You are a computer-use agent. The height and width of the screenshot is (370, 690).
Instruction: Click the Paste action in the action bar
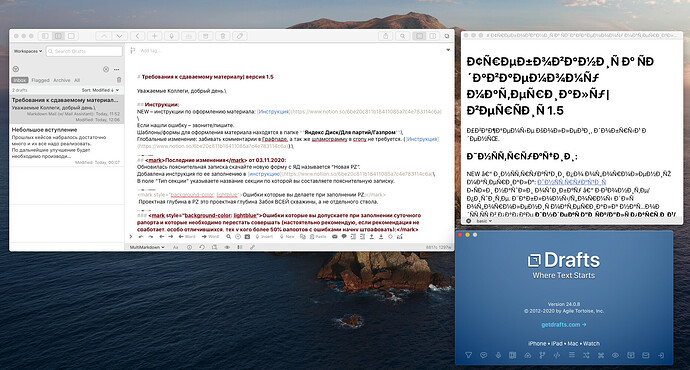(x=318, y=237)
